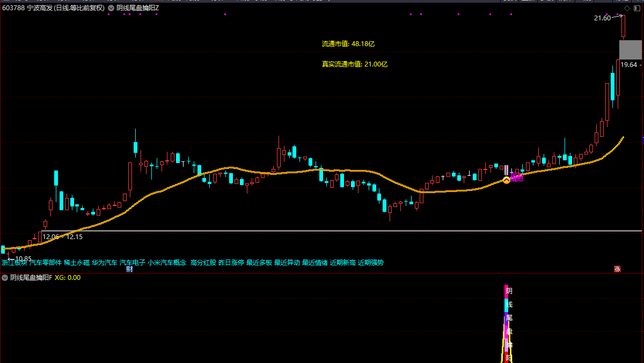
Task: Click the 昨日涨停 tag
Action: point(231,263)
